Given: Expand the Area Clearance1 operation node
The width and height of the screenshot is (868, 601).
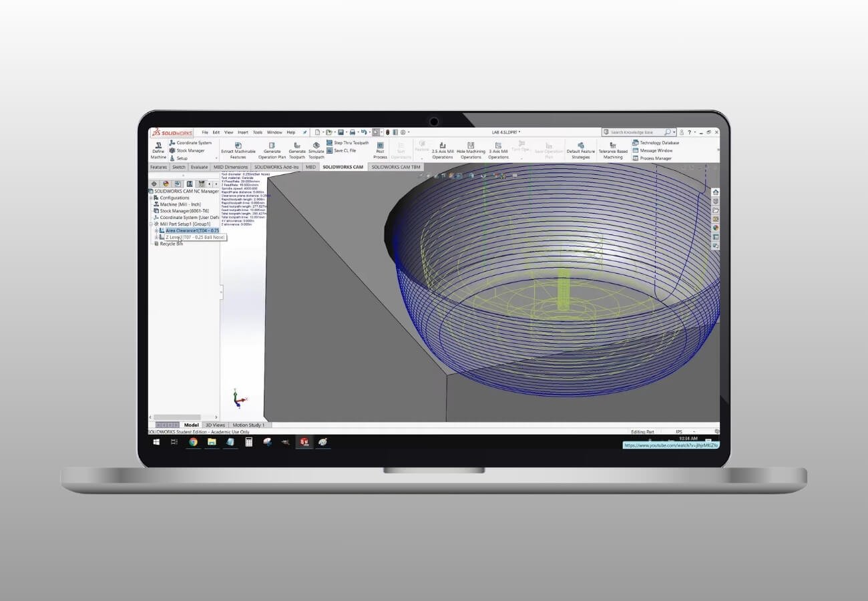Looking at the screenshot, I should [156, 229].
